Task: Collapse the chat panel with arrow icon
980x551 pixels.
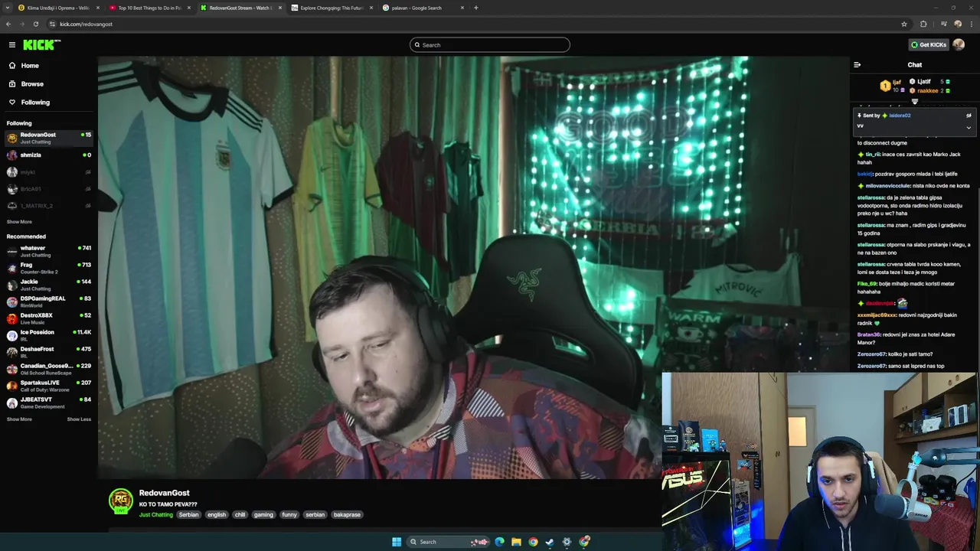Action: (x=857, y=65)
